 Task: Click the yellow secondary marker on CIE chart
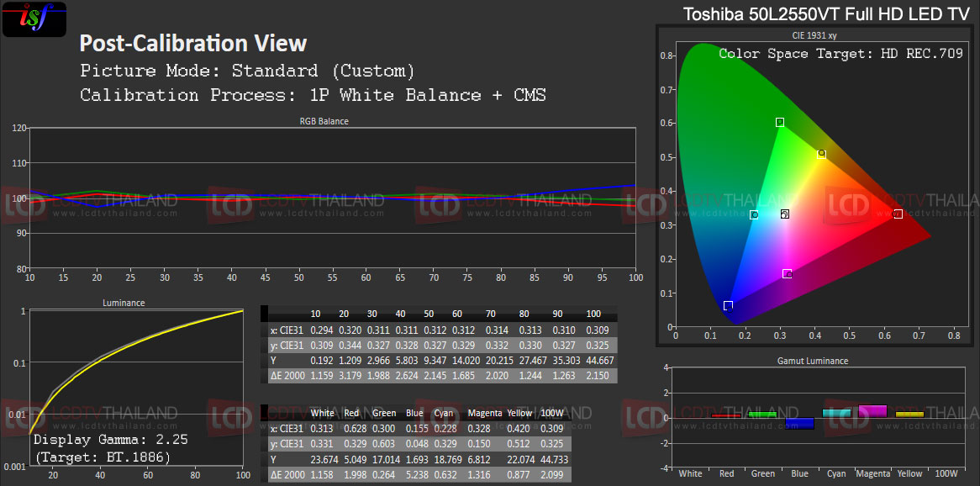pyautogui.click(x=821, y=155)
